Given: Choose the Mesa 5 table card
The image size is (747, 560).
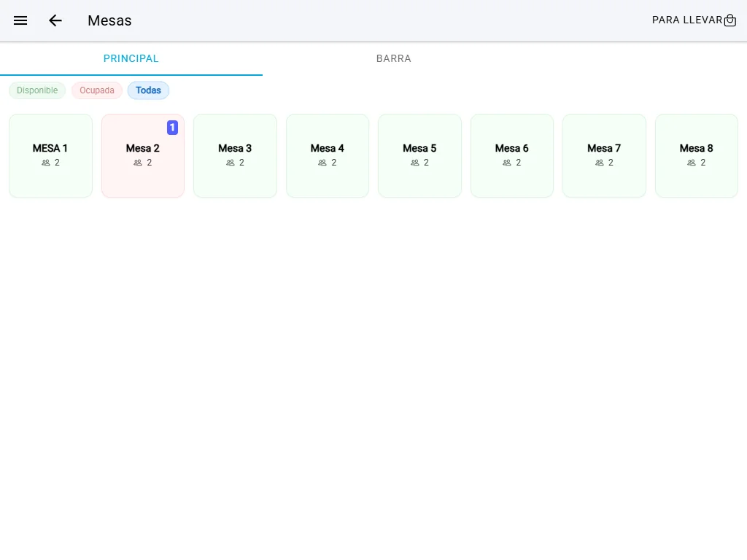Looking at the screenshot, I should tap(419, 156).
